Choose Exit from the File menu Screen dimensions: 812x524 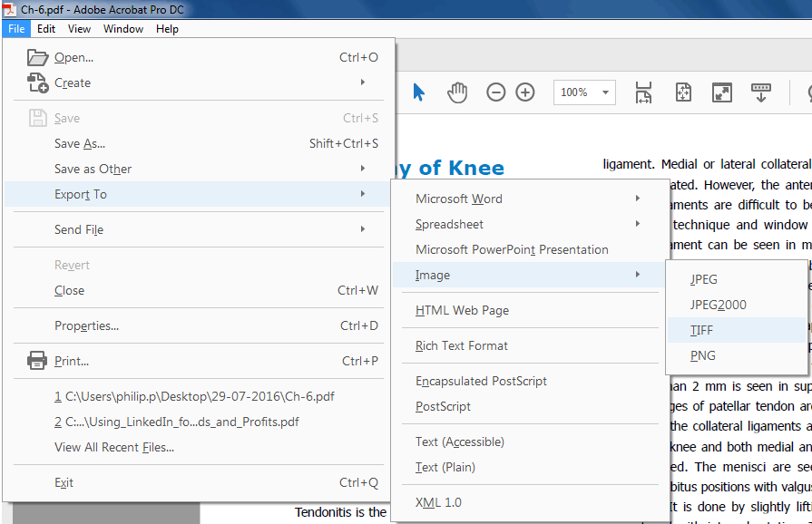coord(197,482)
